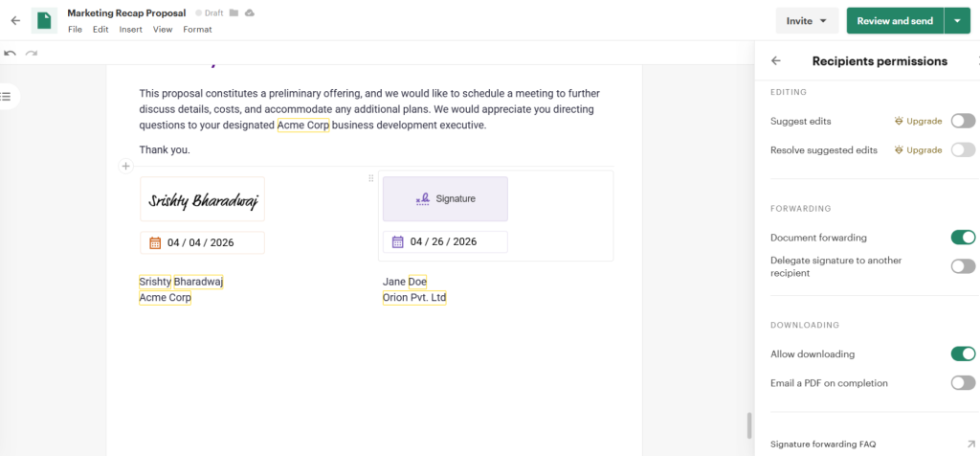Click the undo arrow icon
Viewport: 980px width, 456px height.
tap(11, 54)
